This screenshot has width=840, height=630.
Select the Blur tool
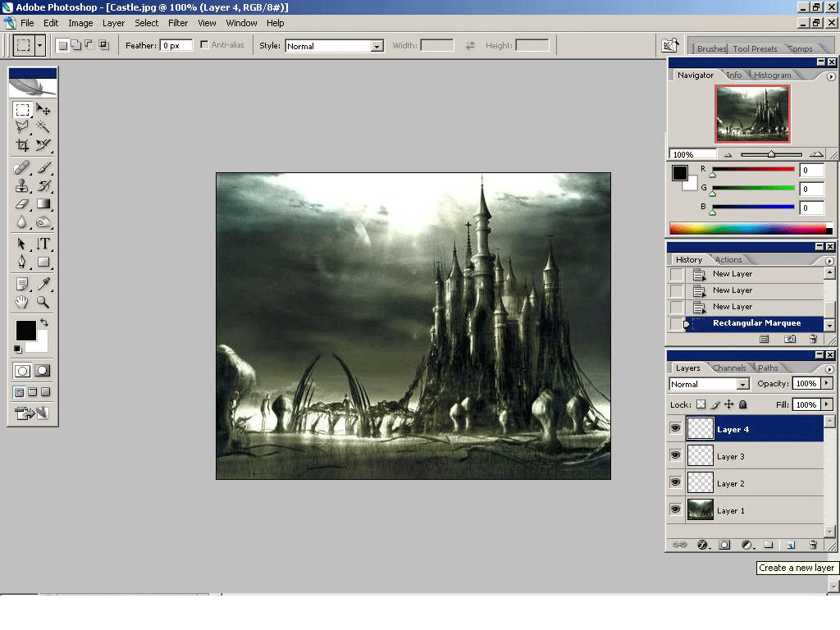tap(22, 221)
